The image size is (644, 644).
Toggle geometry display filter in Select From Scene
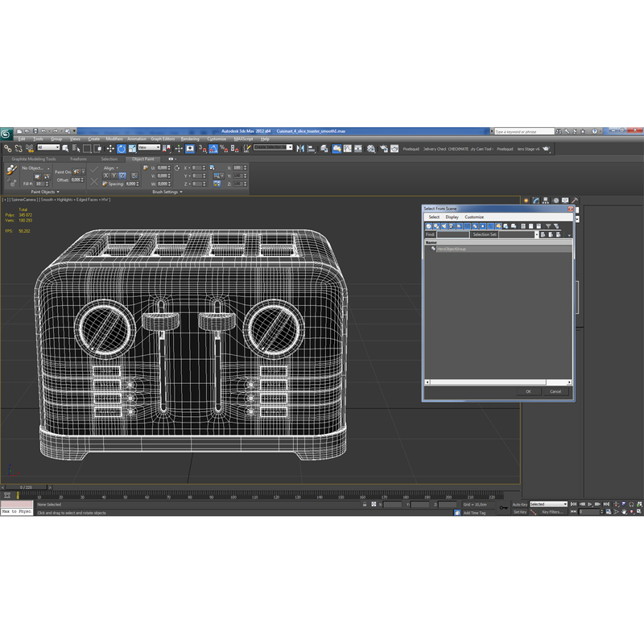pyautogui.click(x=429, y=226)
